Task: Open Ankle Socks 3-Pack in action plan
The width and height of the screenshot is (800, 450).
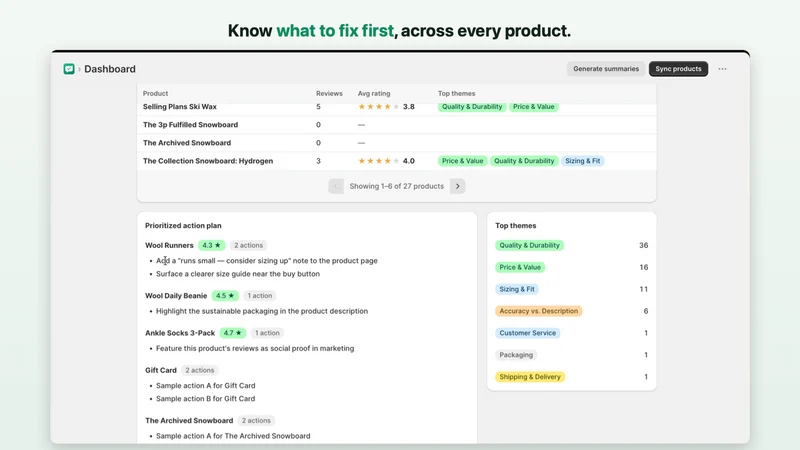Action: 180,333
